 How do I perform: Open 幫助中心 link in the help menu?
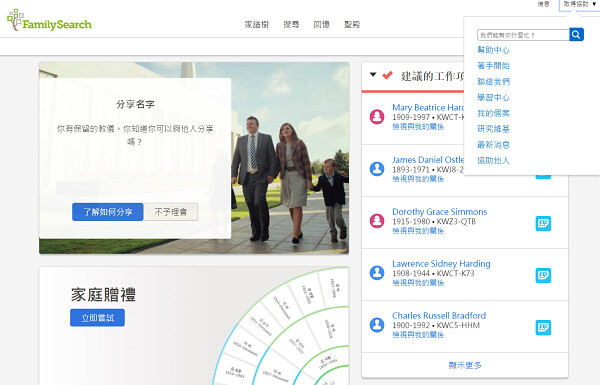[x=493, y=50]
